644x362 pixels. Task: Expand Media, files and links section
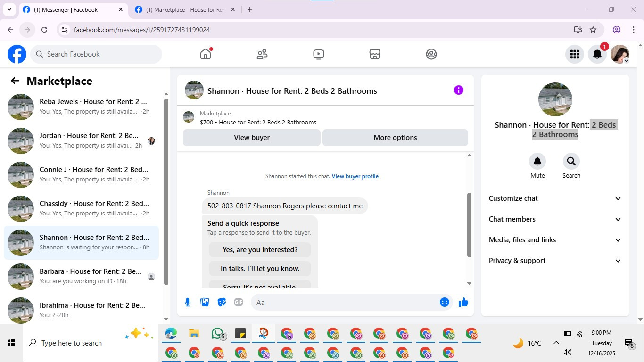click(555, 240)
